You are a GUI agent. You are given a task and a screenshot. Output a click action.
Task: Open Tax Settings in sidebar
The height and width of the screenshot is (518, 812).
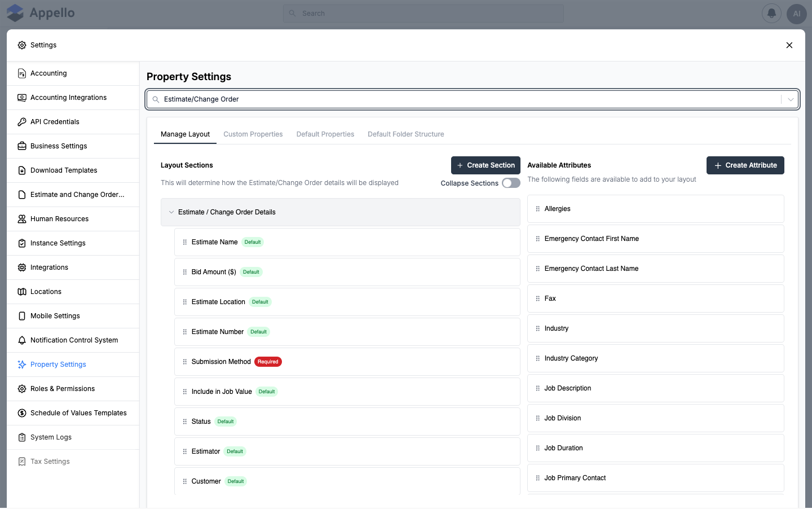[x=73, y=462]
